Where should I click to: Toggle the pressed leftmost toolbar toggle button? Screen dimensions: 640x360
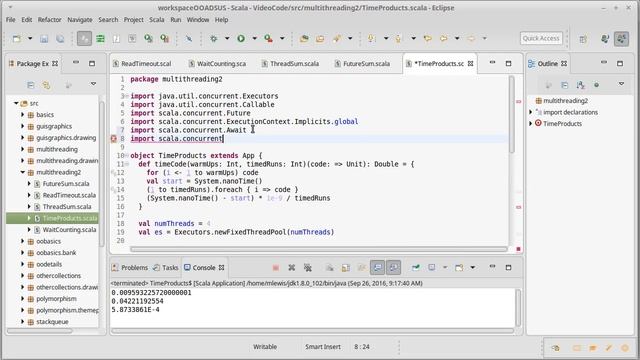click(x=84, y=39)
